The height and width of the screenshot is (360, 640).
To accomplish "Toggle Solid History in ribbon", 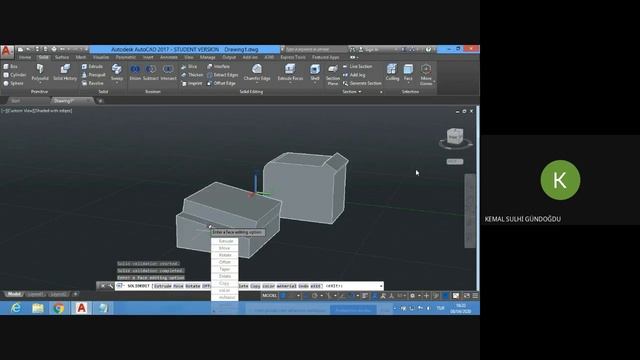I will point(65,72).
